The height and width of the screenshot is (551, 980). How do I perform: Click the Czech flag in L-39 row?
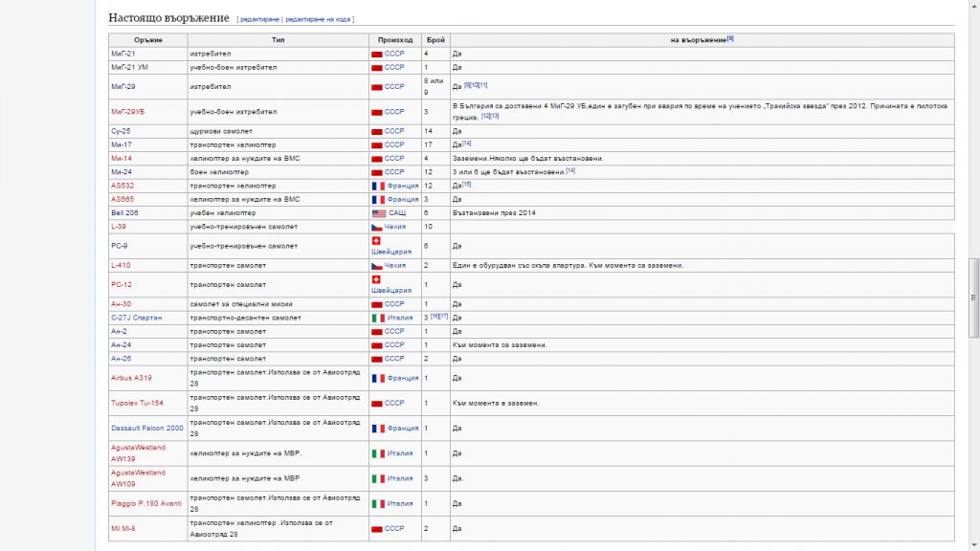coord(377,227)
